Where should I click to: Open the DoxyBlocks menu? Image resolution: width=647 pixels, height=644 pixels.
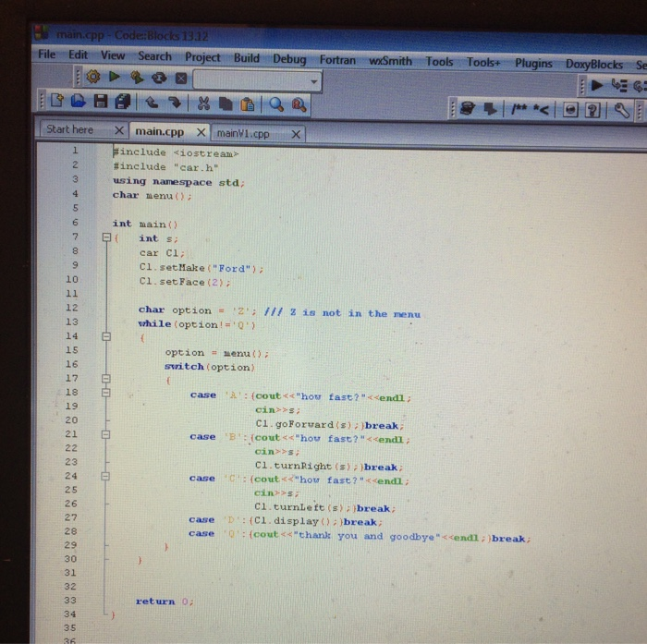coord(594,65)
